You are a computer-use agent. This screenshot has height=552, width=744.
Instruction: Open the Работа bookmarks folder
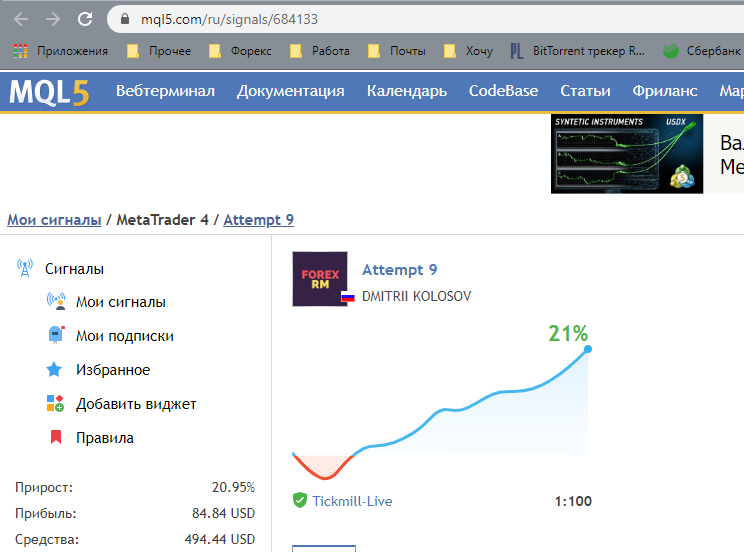[x=320, y=51]
